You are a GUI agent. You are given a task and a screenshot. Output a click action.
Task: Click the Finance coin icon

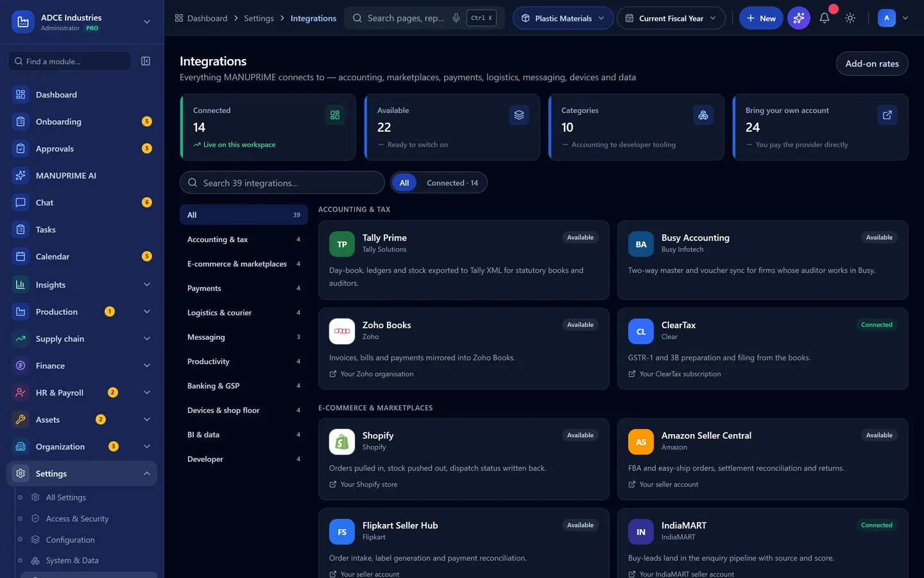click(21, 365)
